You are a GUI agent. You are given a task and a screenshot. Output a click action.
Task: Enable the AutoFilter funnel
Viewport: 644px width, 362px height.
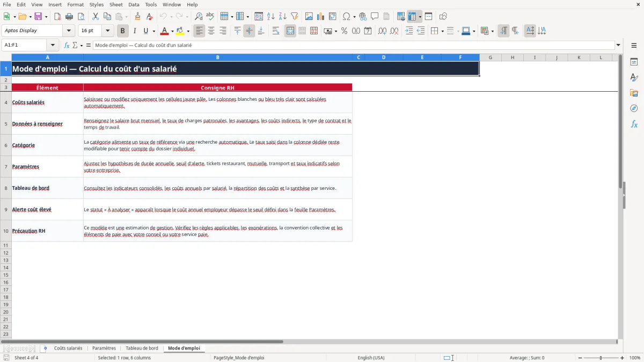point(295,17)
